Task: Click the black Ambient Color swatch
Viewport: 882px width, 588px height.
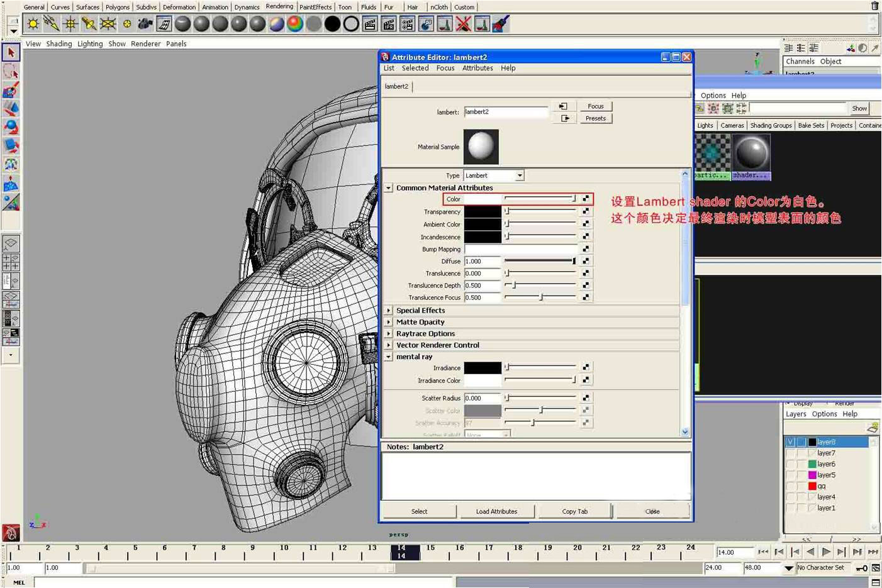Action: (483, 224)
